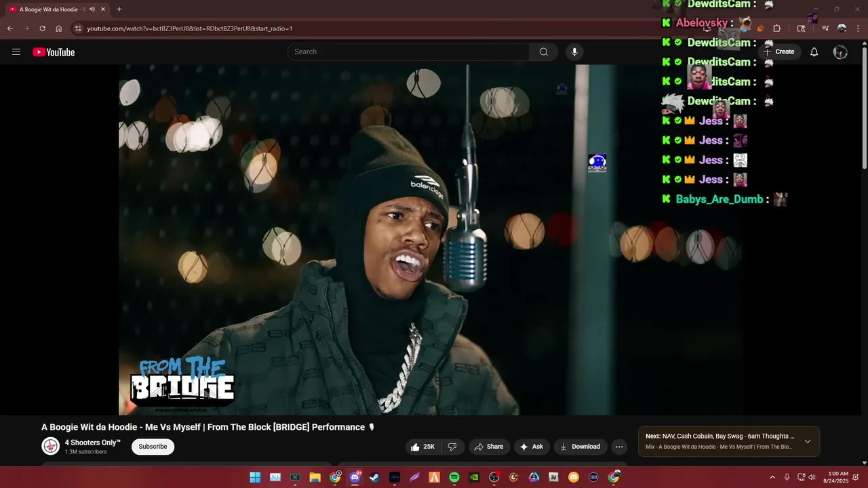Image resolution: width=868 pixels, height=488 pixels.
Task: Open Steam from the taskbar
Action: (374, 477)
